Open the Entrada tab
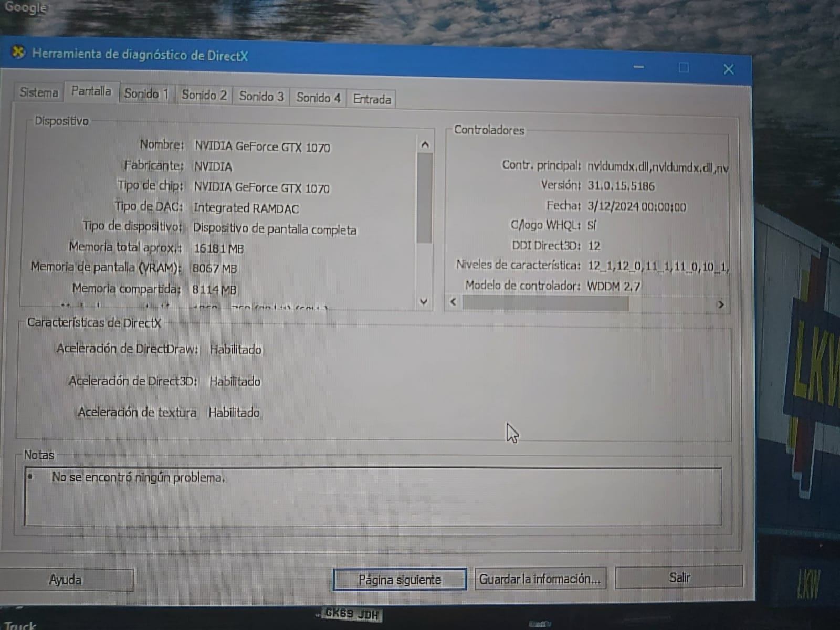Viewport: 840px width, 630px height. (372, 99)
